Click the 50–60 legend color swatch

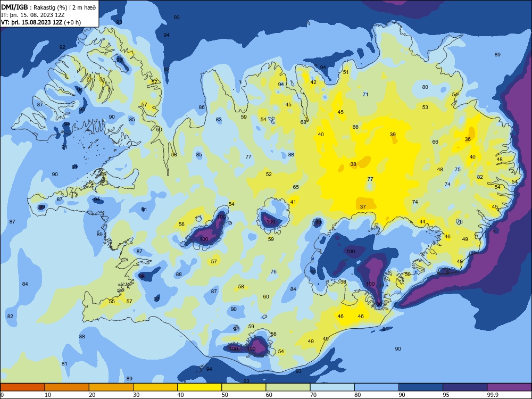(244, 387)
